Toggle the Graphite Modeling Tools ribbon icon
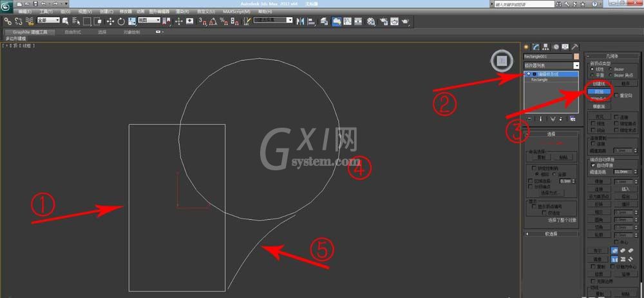 (336, 21)
